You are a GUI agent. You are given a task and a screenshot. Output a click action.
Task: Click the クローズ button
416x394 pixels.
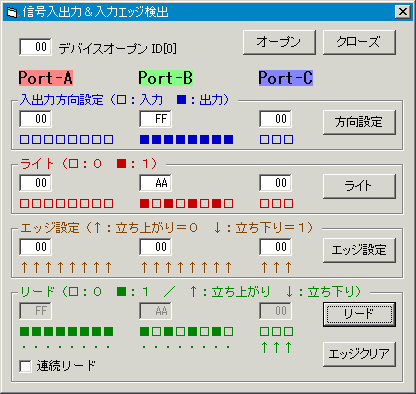click(x=359, y=42)
